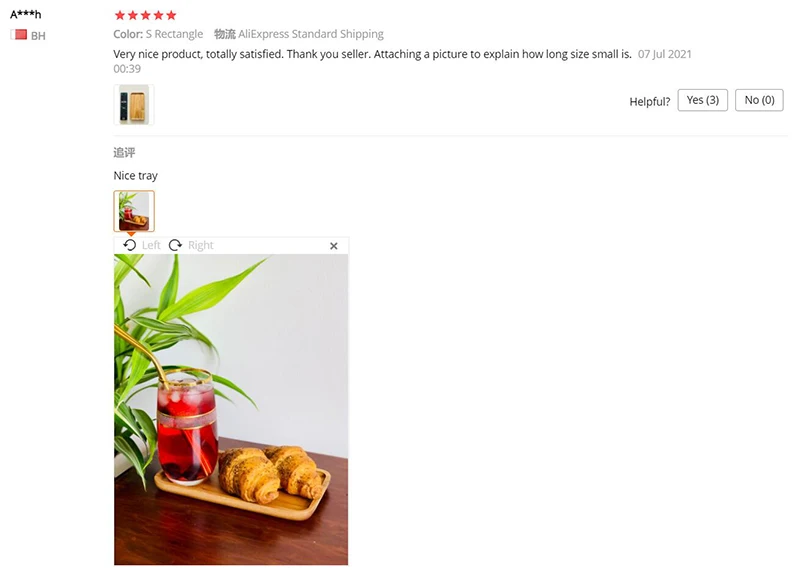Screen dimensions: 800x574
Task: Click reviewer name A***h
Action: click(x=26, y=14)
